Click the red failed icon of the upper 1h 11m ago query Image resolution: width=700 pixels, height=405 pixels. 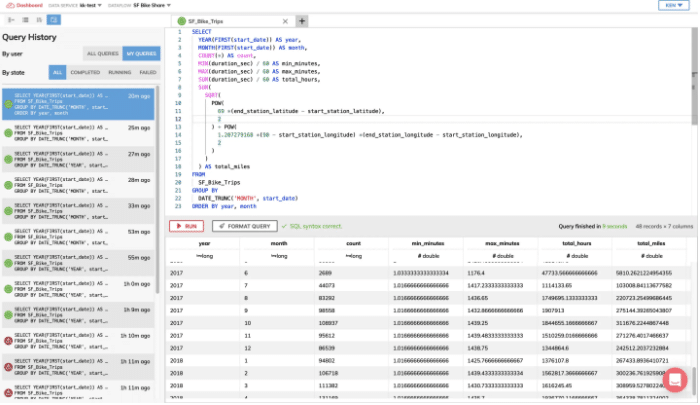point(8,367)
